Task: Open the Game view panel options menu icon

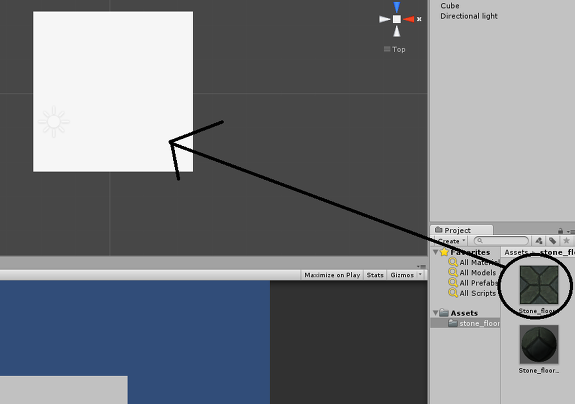Action: click(x=422, y=267)
